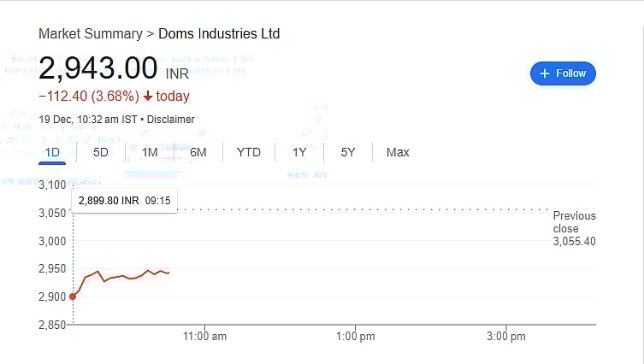Switch to the 5D chart tab

[x=100, y=152]
